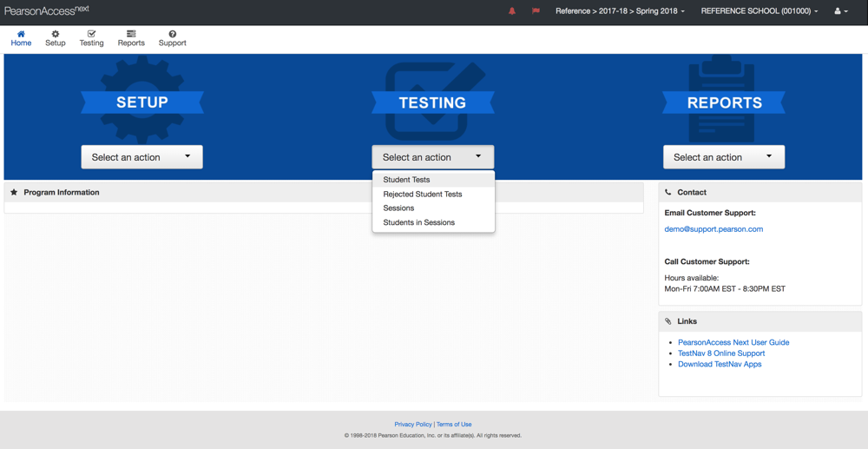This screenshot has height=449, width=868.
Task: Collapse the Testing 'Select an action' dropdown
Action: pyautogui.click(x=432, y=157)
